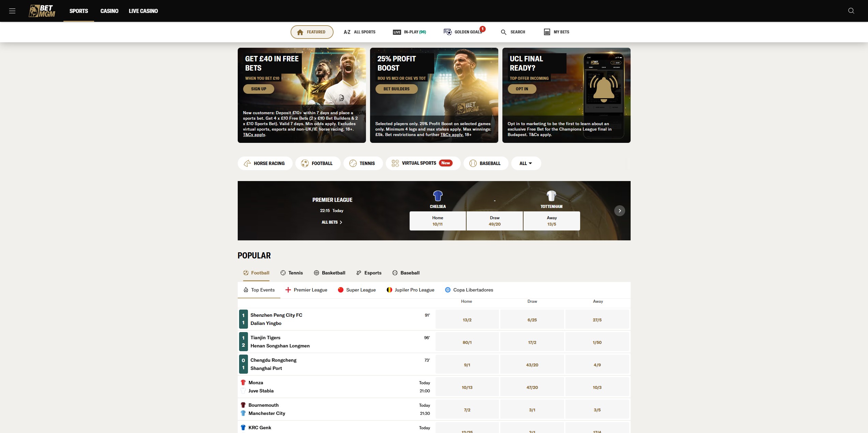The image size is (868, 433).
Task: Pick 80/1 home odds for Tianjin Tigers
Action: (x=467, y=342)
